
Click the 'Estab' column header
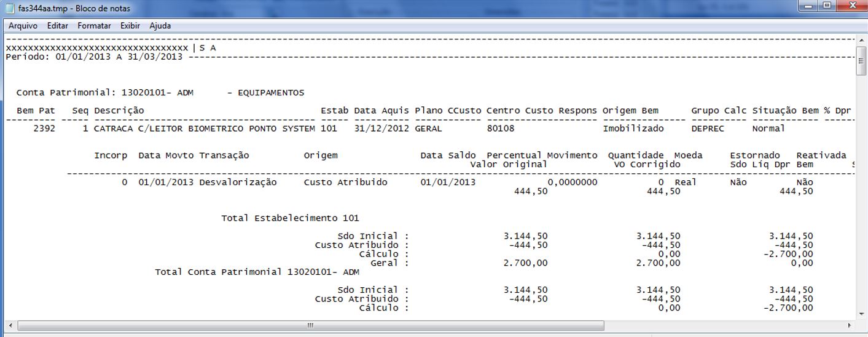[x=335, y=111]
